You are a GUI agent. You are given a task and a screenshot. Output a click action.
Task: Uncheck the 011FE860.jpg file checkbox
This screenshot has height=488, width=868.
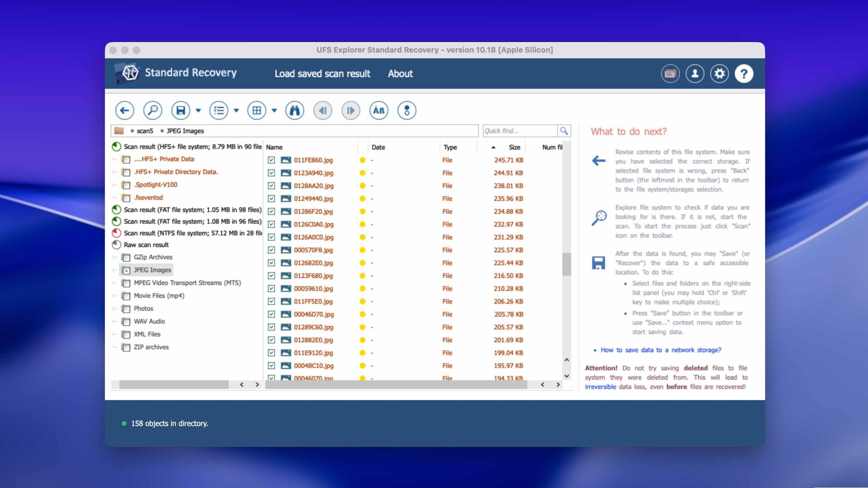pyautogui.click(x=271, y=160)
